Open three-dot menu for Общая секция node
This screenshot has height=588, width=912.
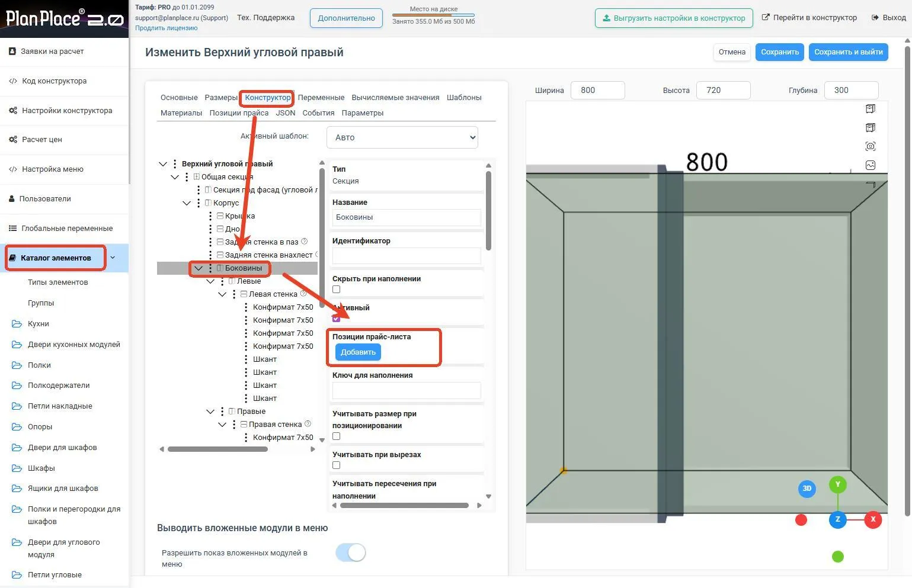click(x=187, y=177)
